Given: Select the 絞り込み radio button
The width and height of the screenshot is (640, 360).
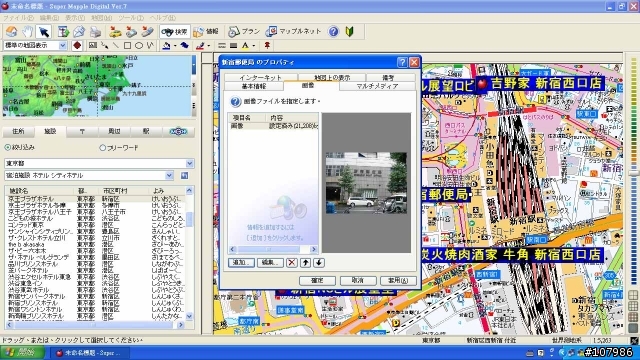Looking at the screenshot, I should pos(8,147).
